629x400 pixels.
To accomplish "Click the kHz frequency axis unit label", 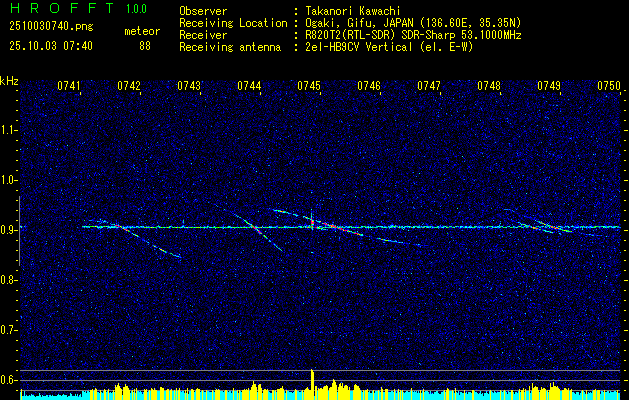I will coord(9,81).
